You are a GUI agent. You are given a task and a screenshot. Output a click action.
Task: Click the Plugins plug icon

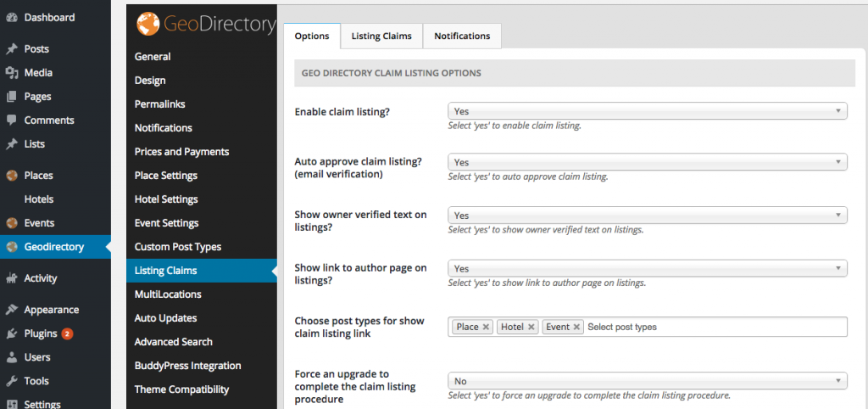(x=12, y=333)
